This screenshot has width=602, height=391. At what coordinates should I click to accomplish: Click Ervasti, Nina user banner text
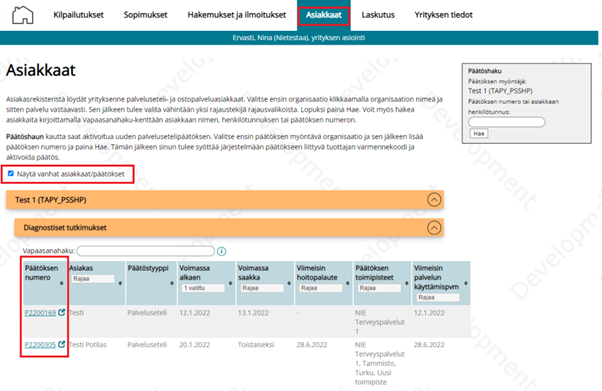299,38
